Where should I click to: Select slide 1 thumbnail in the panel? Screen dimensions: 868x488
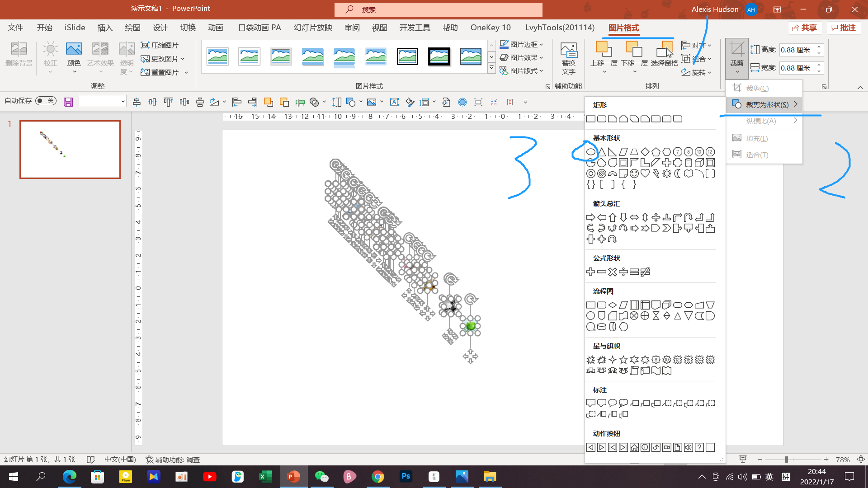coord(70,150)
